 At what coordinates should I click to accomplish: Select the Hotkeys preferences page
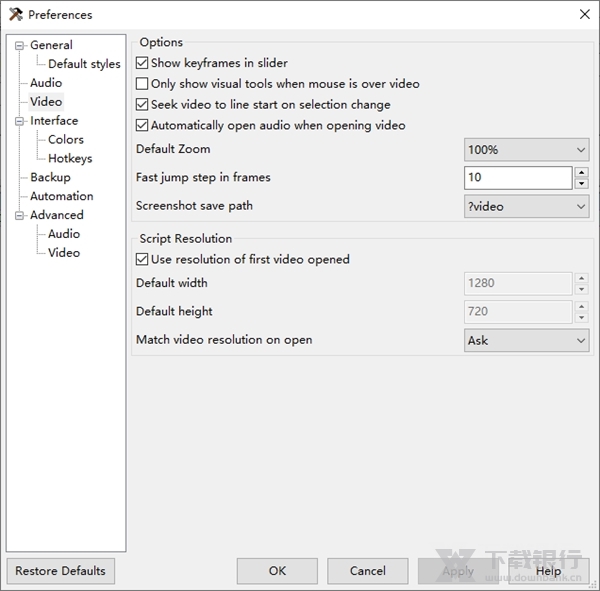pyautogui.click(x=70, y=158)
